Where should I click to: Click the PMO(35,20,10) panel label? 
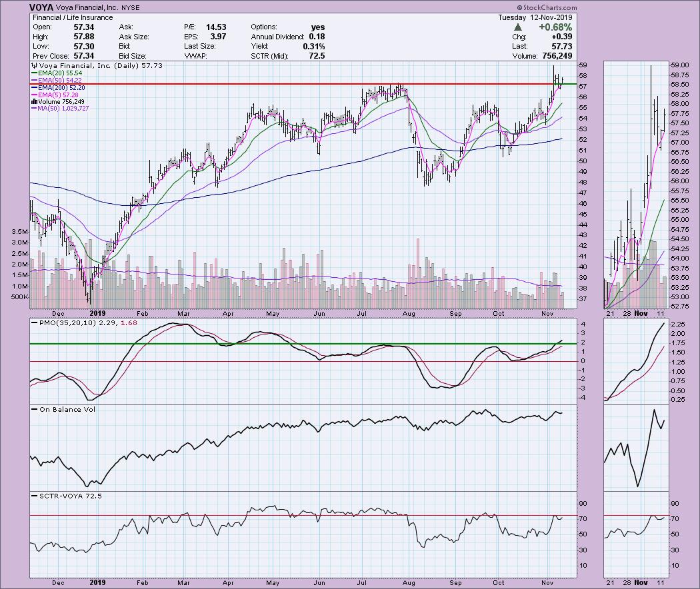(x=68, y=322)
